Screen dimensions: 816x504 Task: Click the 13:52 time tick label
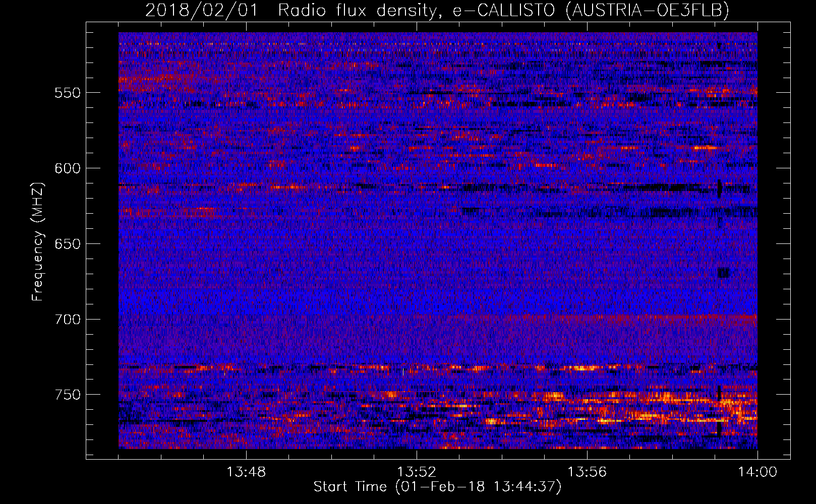pyautogui.click(x=417, y=472)
